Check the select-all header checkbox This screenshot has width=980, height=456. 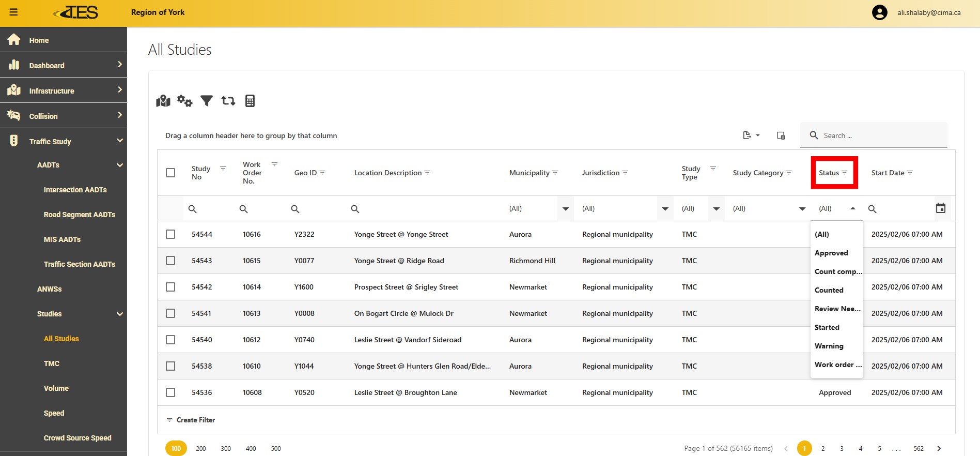click(170, 173)
